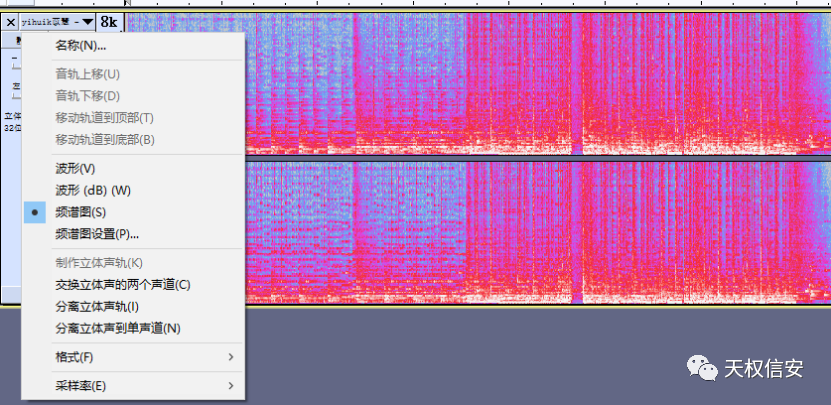
Task: Choose 音轨下移(D) menu entry
Action: point(87,96)
